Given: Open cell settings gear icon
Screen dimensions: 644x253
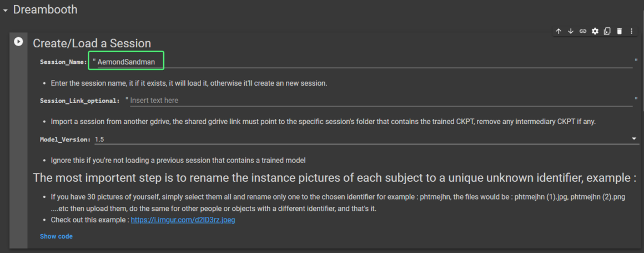Looking at the screenshot, I should [x=595, y=32].
